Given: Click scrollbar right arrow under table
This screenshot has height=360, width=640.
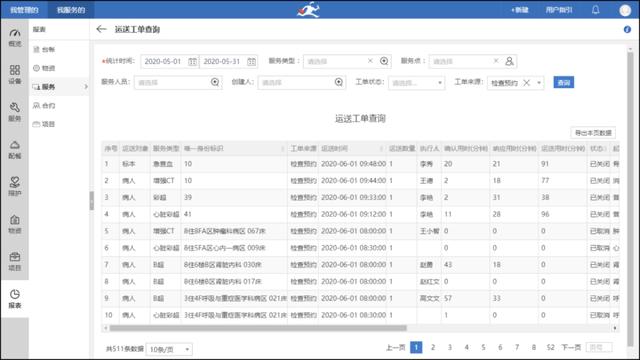Looking at the screenshot, I should pos(615,328).
